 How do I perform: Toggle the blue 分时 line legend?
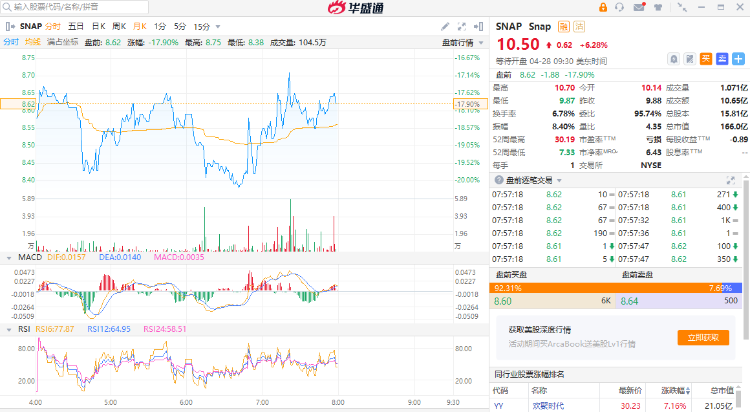11,42
